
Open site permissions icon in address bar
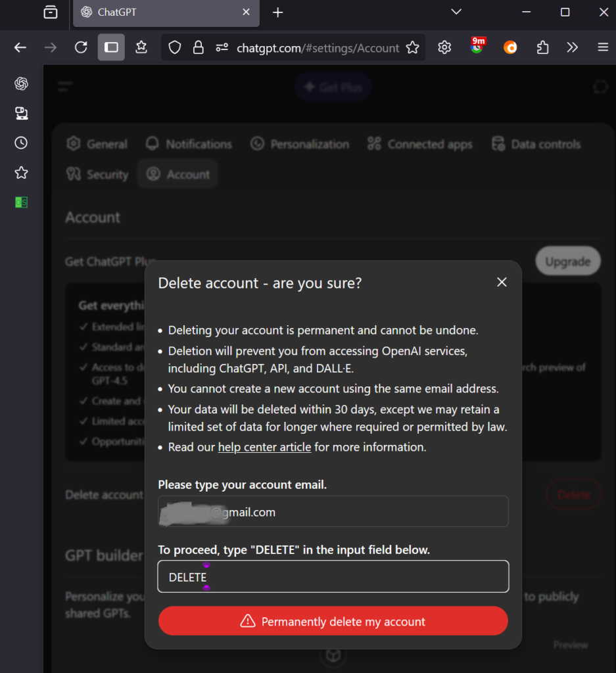point(222,47)
